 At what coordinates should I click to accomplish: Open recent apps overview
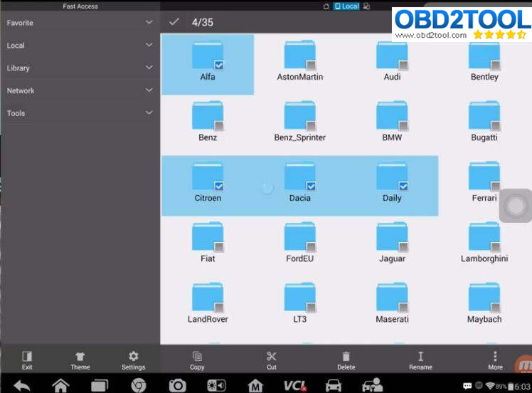[100, 386]
